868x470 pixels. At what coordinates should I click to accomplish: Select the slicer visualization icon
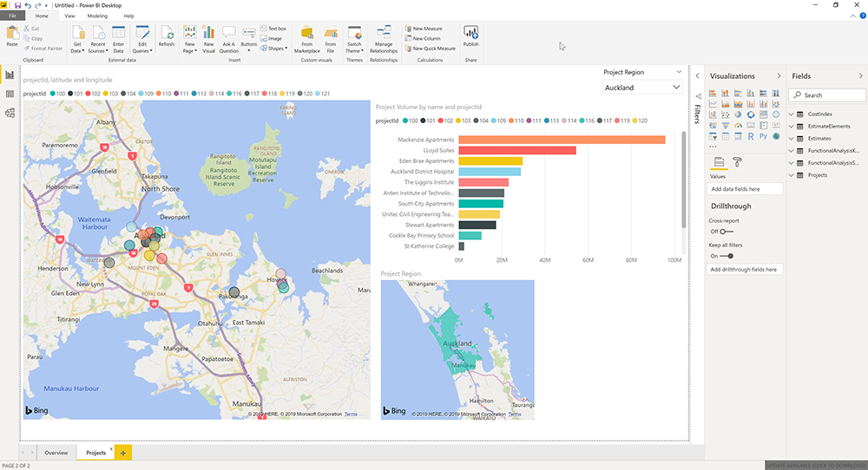click(x=713, y=136)
